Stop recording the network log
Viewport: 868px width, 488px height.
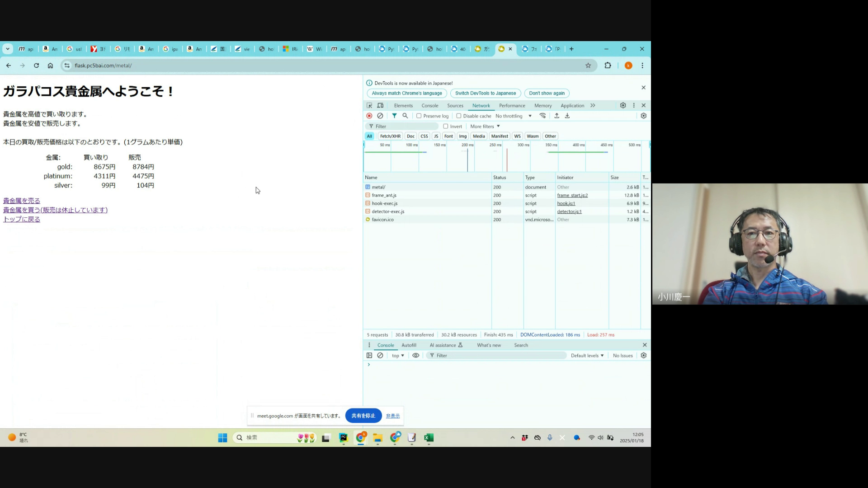(369, 116)
